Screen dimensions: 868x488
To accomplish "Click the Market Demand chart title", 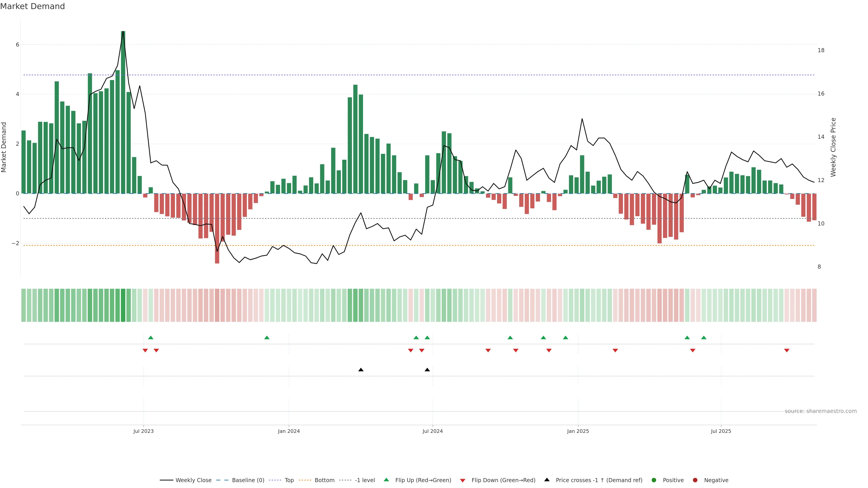I will coord(32,6).
